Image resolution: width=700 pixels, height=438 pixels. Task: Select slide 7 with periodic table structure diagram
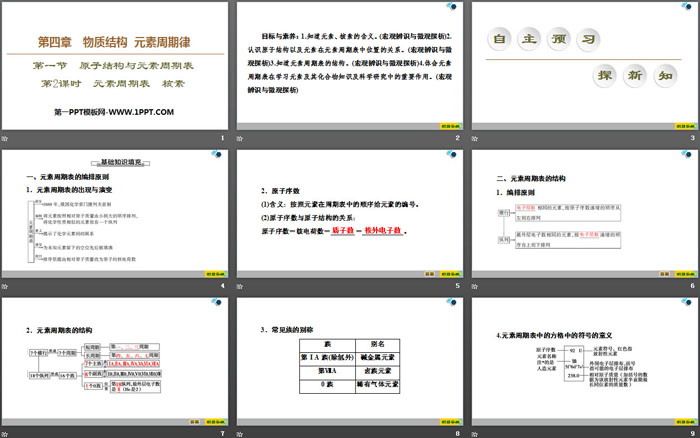click(x=115, y=361)
